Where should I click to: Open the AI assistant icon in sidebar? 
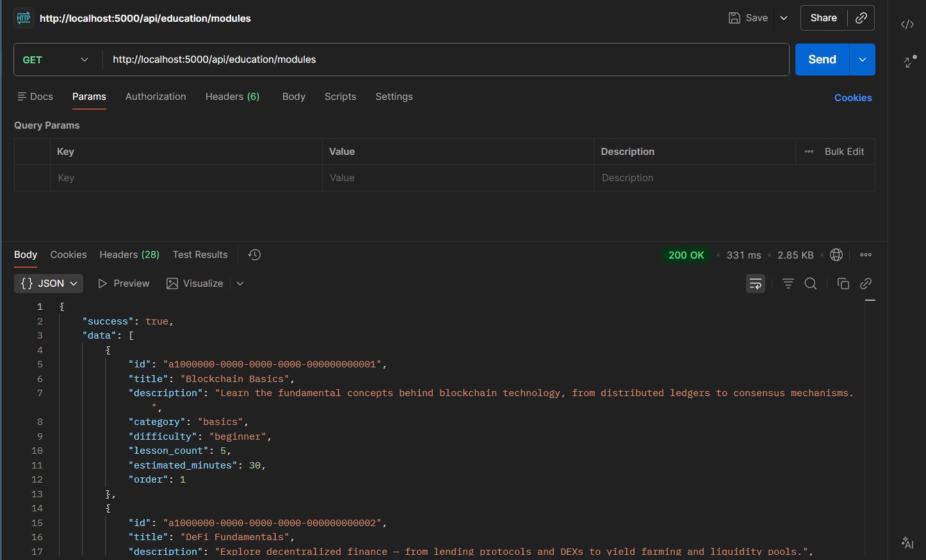click(907, 543)
